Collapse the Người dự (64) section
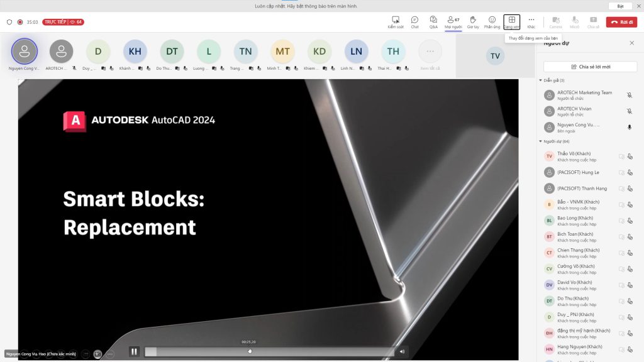644x362 pixels. (x=540, y=141)
